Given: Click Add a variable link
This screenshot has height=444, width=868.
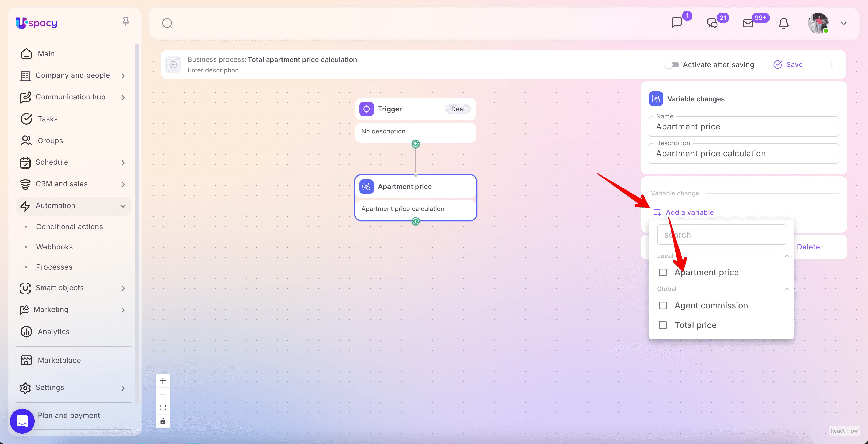Looking at the screenshot, I should [x=683, y=213].
